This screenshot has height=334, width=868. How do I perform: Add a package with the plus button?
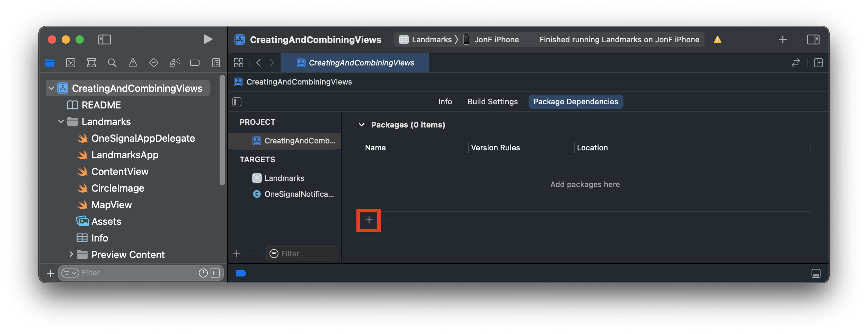(x=369, y=220)
